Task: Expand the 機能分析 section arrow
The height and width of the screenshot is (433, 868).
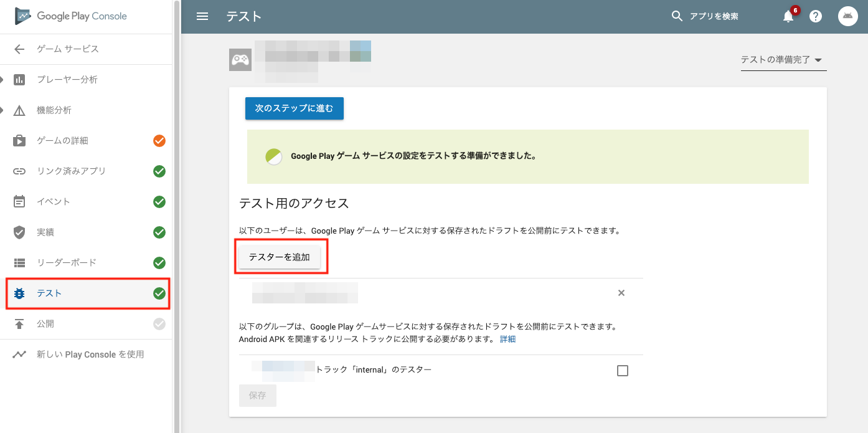Action: (2, 110)
